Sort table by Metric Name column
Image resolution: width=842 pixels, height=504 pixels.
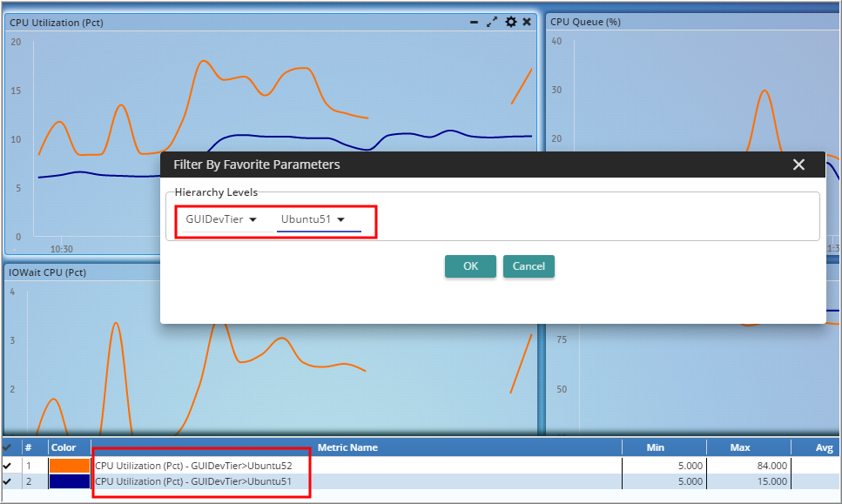pyautogui.click(x=347, y=447)
